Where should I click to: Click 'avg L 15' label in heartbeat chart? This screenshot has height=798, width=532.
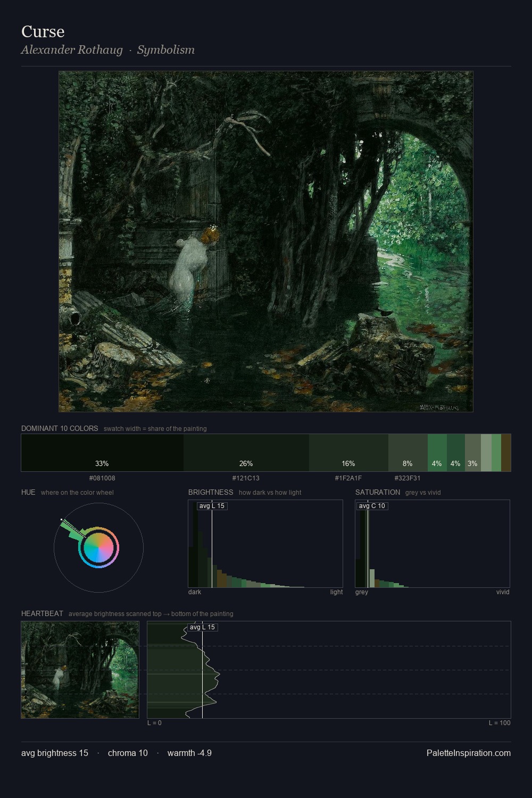202,627
